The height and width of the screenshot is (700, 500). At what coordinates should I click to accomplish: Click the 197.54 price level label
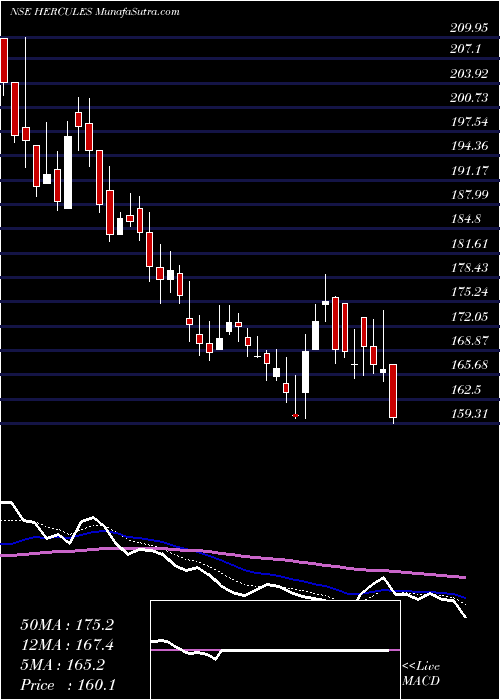(469, 122)
